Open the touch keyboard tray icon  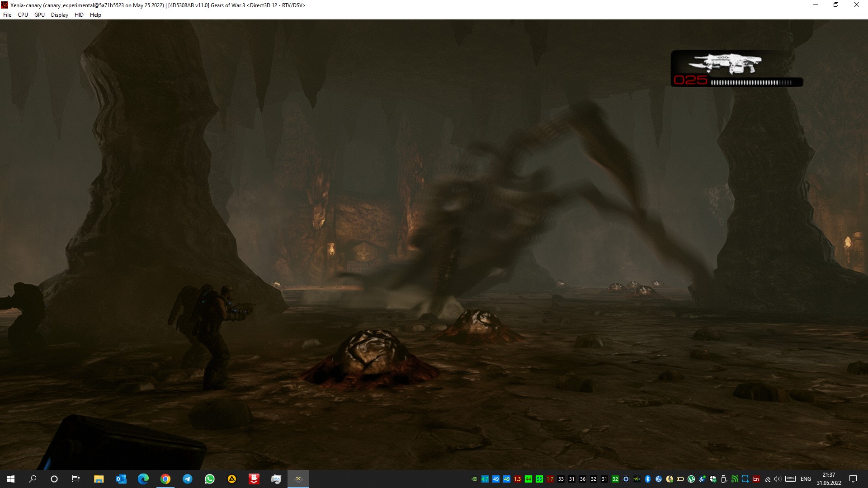click(790, 479)
